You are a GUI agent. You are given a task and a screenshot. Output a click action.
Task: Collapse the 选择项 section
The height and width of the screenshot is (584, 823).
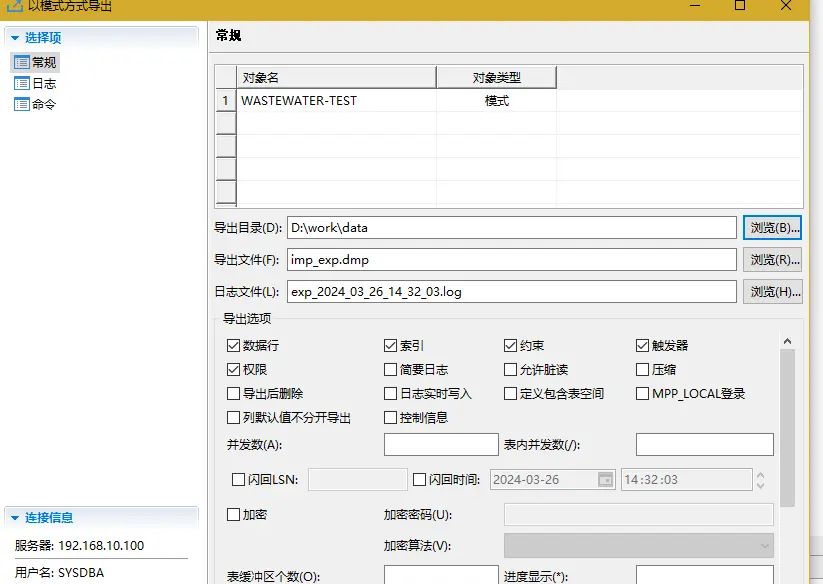[x=14, y=37]
